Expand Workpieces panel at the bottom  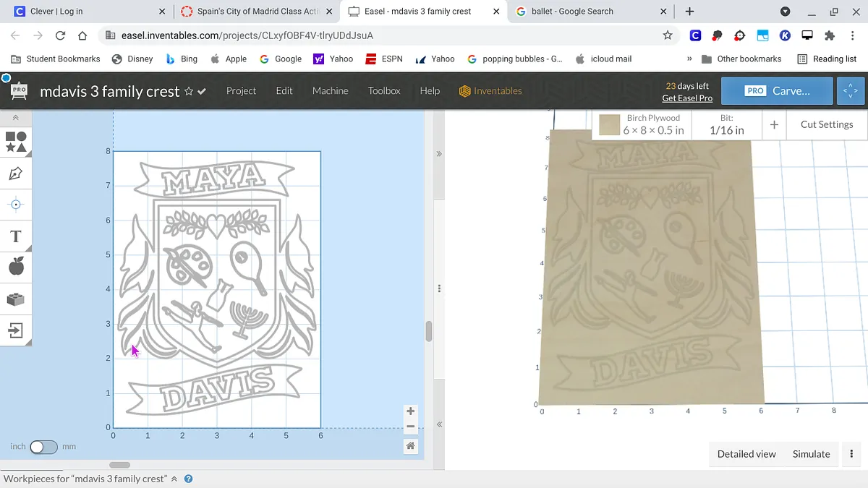(174, 479)
